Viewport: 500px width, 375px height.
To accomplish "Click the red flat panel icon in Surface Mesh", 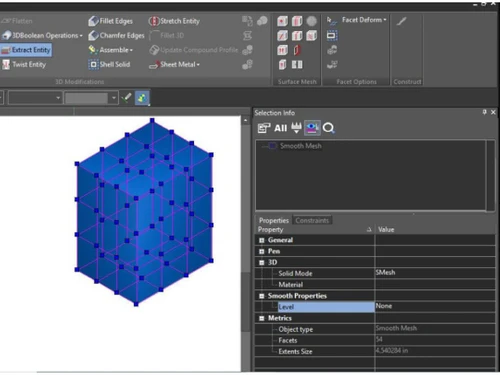I will point(297,50).
